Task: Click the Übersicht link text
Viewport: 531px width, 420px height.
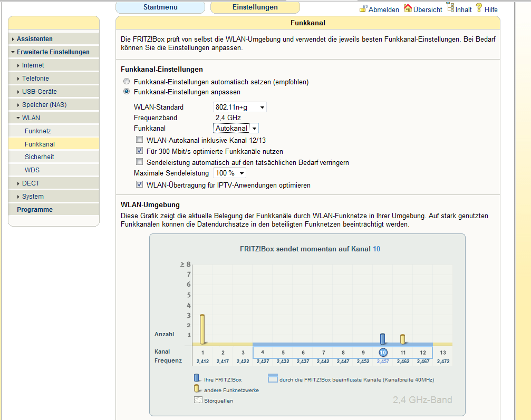Action: coord(428,10)
